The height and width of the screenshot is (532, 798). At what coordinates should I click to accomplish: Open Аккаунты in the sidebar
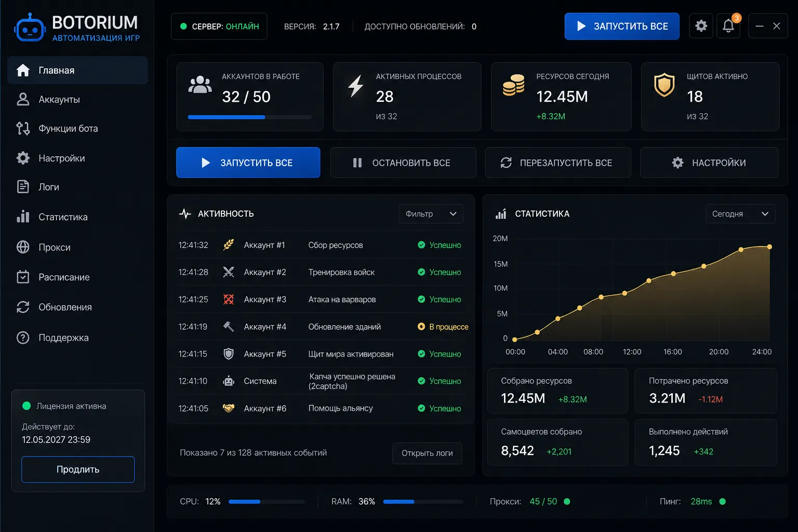[78, 99]
